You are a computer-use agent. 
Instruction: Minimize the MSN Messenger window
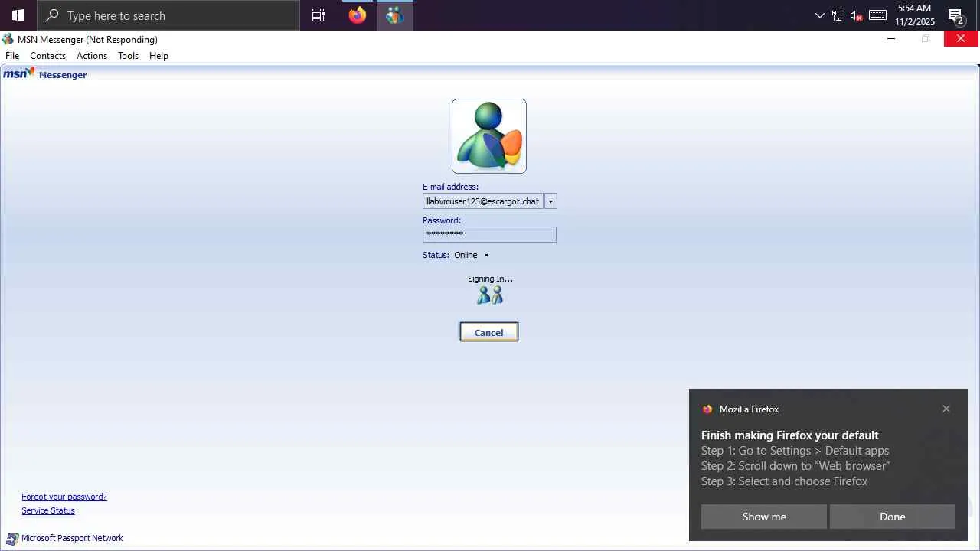(x=891, y=39)
